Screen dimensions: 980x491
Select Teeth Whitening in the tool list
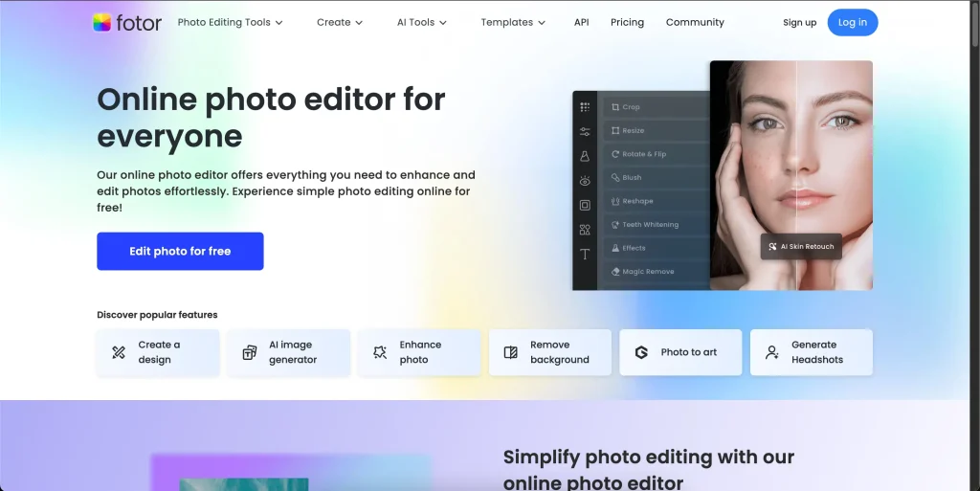click(656, 224)
